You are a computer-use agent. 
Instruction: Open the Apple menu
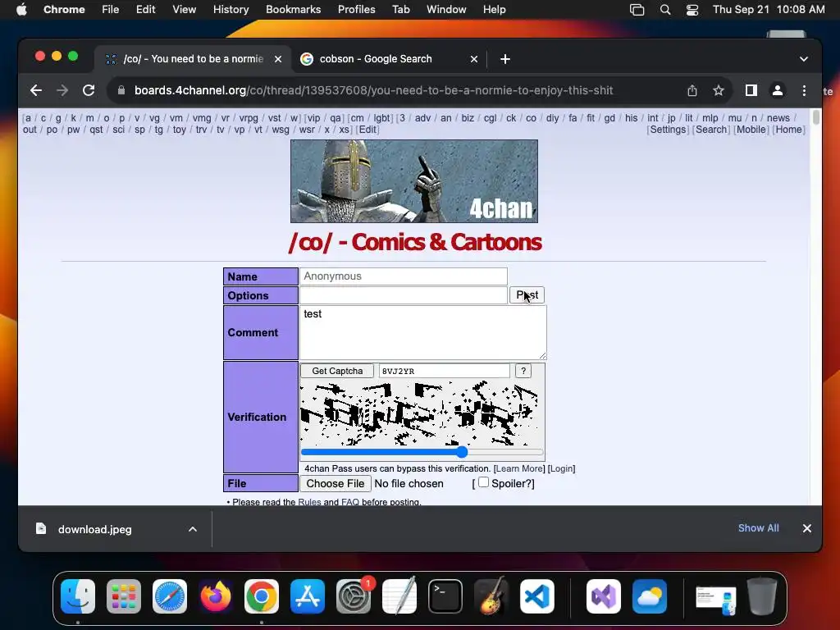pyautogui.click(x=21, y=10)
